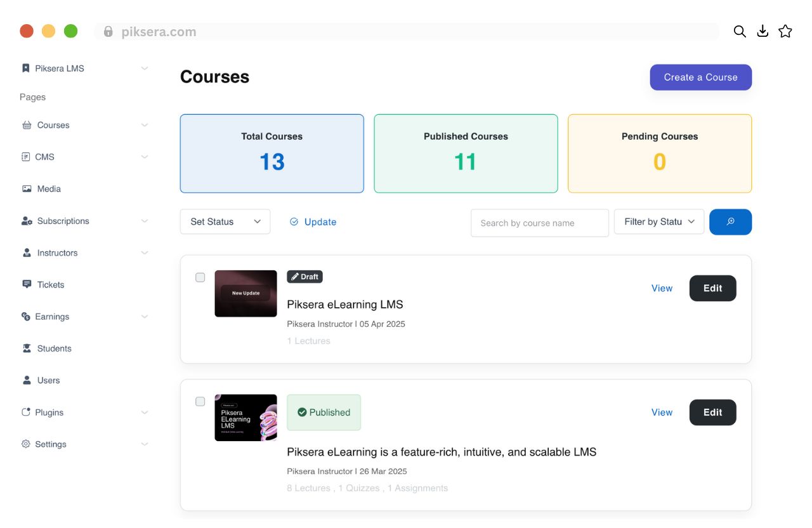The height and width of the screenshot is (528, 812).
Task: Click the browser search magnifier icon
Action: [x=740, y=32]
